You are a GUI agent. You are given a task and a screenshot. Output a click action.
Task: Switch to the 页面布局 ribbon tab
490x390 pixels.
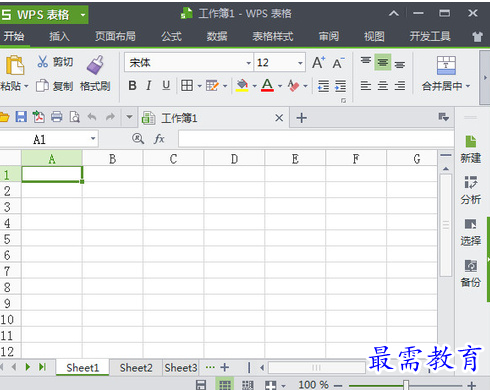[115, 36]
